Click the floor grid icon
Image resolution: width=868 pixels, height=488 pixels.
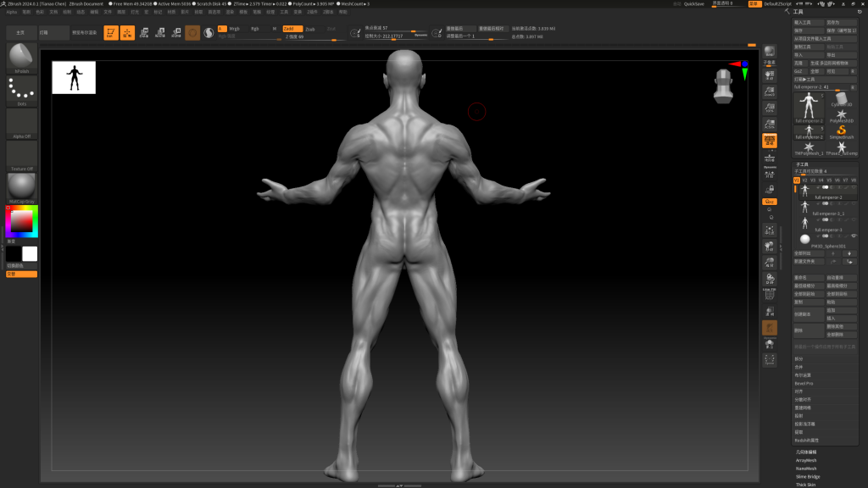pyautogui.click(x=770, y=158)
